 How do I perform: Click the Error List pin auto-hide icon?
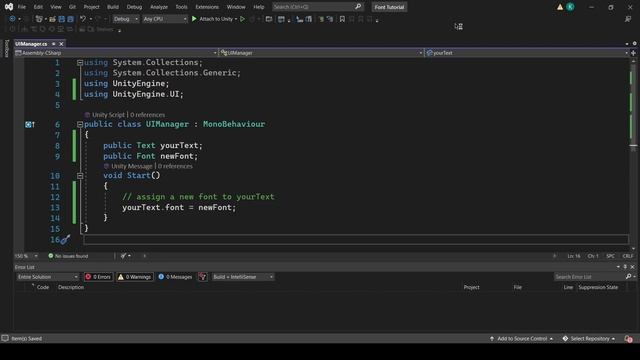coord(625,267)
